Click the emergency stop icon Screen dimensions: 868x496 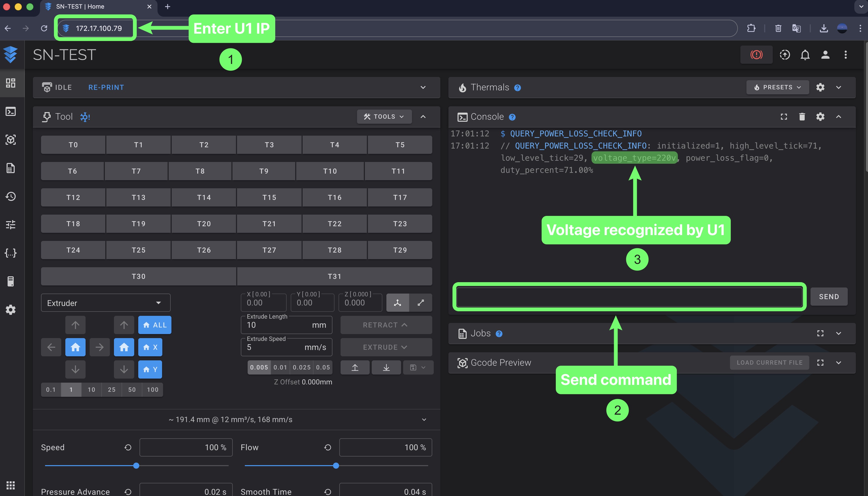[756, 54]
